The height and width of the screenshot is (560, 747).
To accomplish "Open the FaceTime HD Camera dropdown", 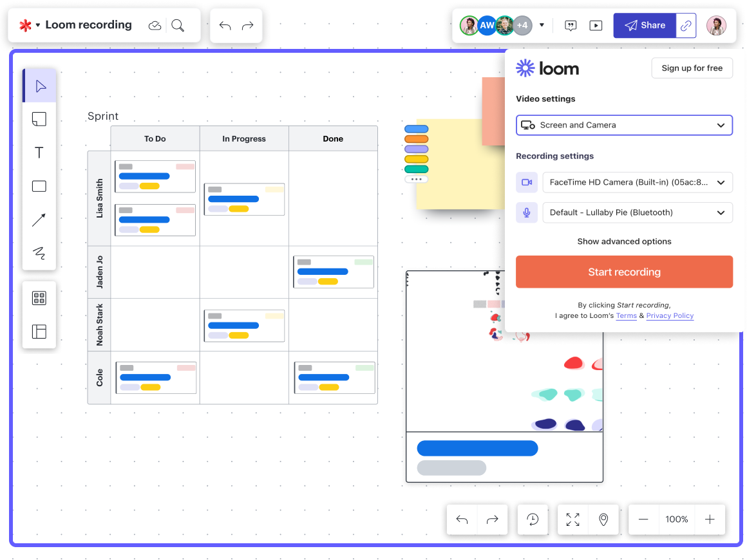I will coord(637,182).
